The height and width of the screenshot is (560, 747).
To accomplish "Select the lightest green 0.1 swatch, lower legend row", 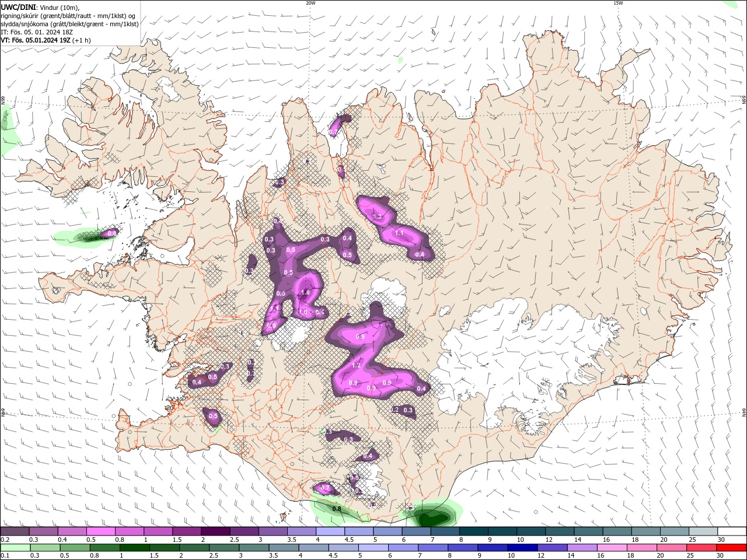I will point(15,548).
